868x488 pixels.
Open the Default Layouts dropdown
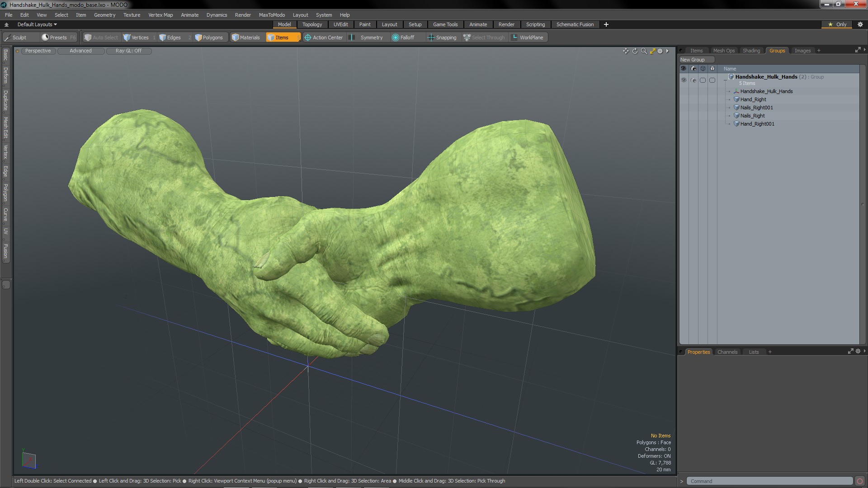(37, 24)
